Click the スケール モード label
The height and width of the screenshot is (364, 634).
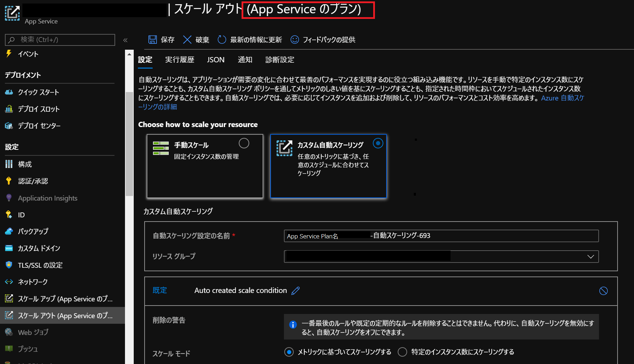pos(171,354)
